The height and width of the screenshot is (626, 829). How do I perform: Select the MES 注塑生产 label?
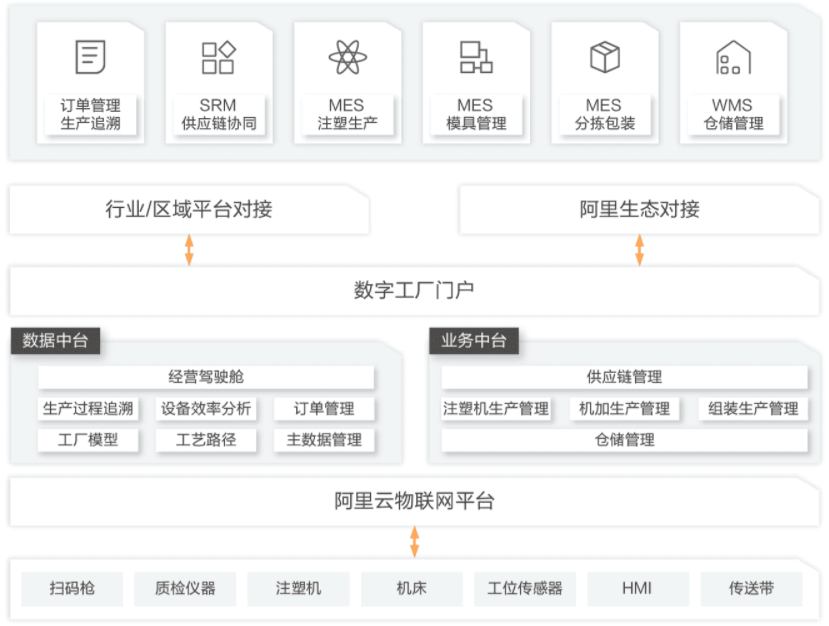click(347, 114)
